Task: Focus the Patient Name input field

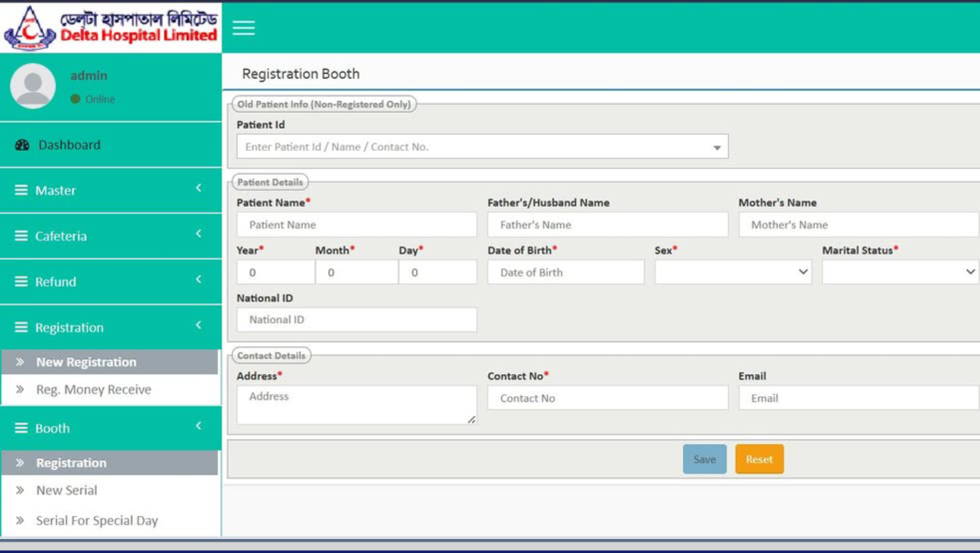Action: pos(356,225)
